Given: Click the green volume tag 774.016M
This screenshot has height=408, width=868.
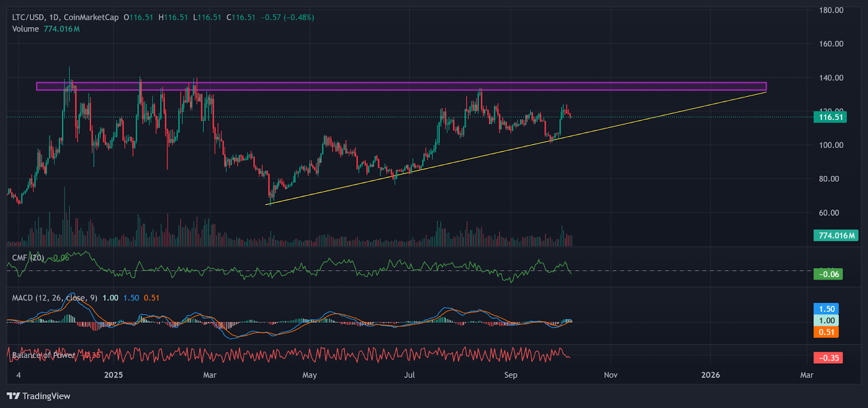Looking at the screenshot, I should coord(835,235).
